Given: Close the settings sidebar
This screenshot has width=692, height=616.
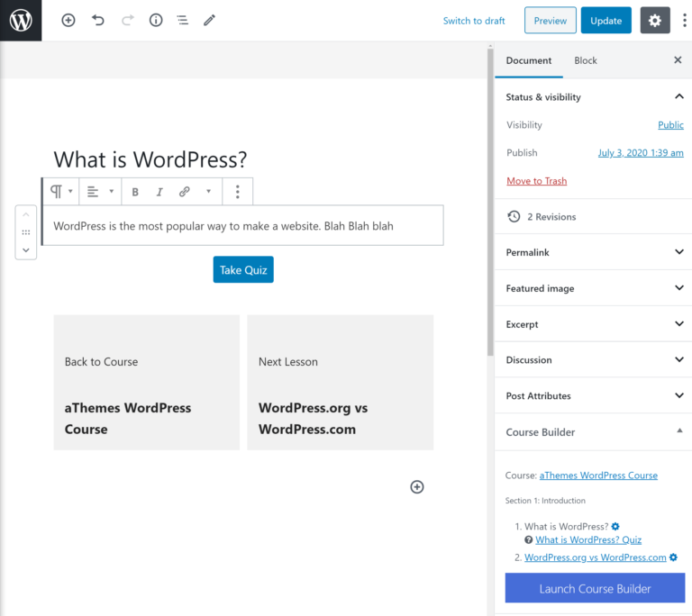Looking at the screenshot, I should coord(678,60).
